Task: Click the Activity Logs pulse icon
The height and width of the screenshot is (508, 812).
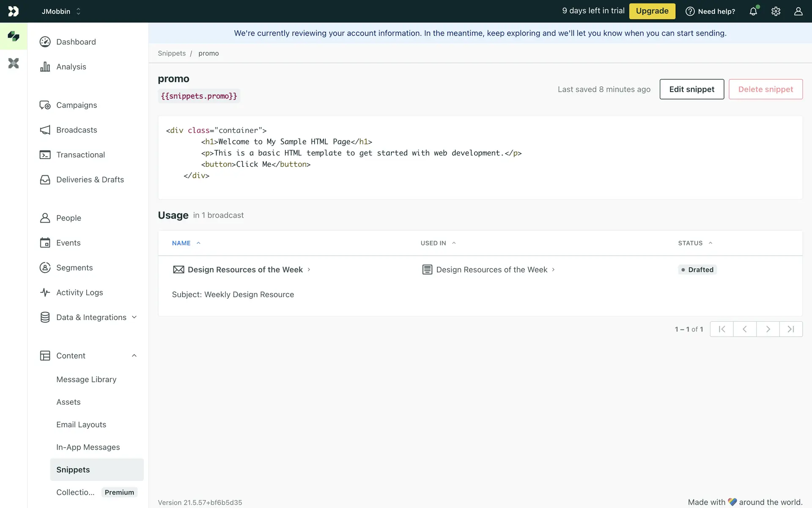Action: [x=45, y=293]
